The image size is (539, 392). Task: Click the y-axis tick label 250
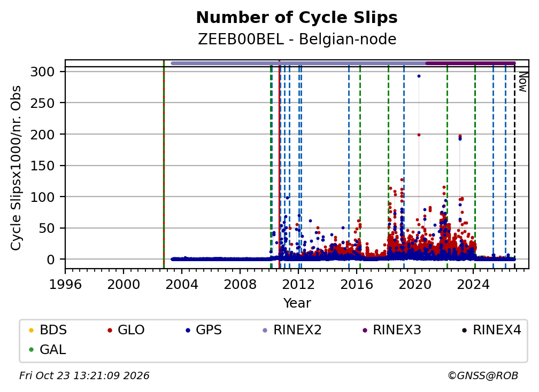[43, 103]
